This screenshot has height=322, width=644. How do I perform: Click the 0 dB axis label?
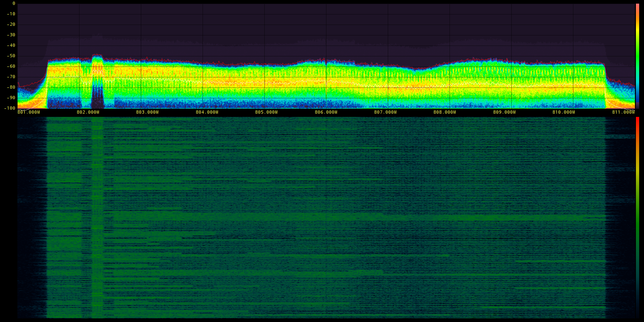pyautogui.click(x=14, y=3)
